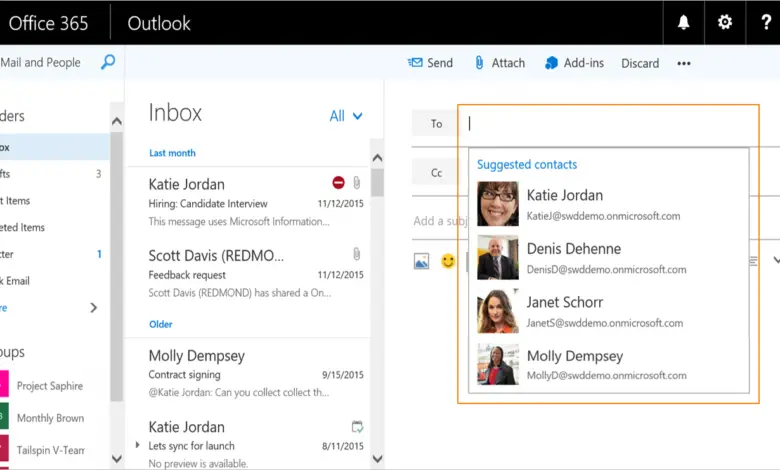Select the Junk Email folder
The height and width of the screenshot is (470, 780).
[x=54, y=281]
